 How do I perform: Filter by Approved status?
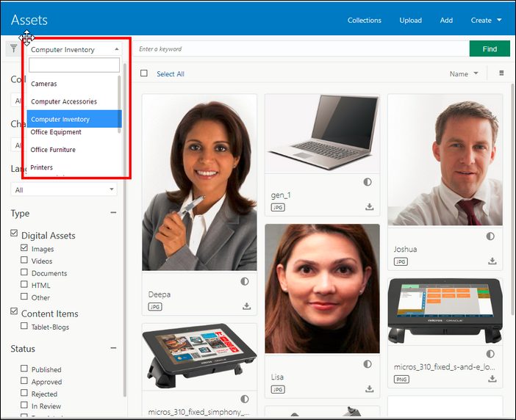pos(24,380)
